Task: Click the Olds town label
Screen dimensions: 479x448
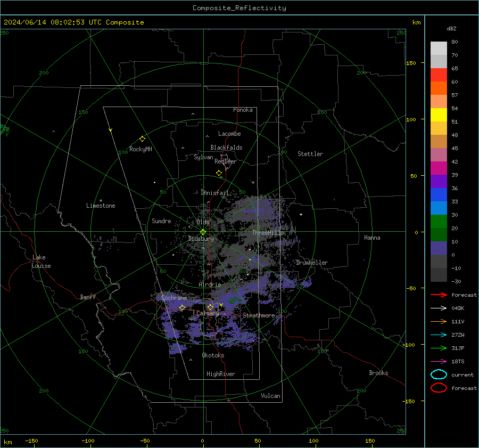Action: coord(203,222)
